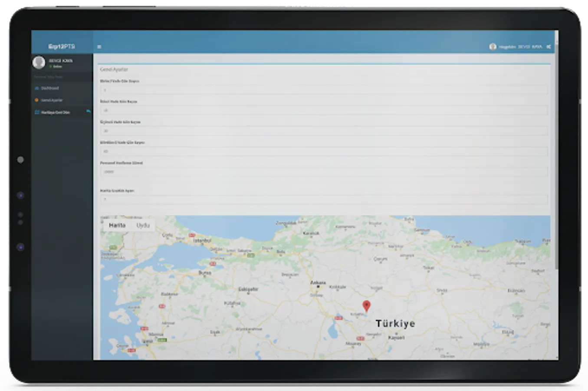Viewport: 588px width, 391px height.
Task: Click the red location pin on the map
Action: pyautogui.click(x=366, y=306)
